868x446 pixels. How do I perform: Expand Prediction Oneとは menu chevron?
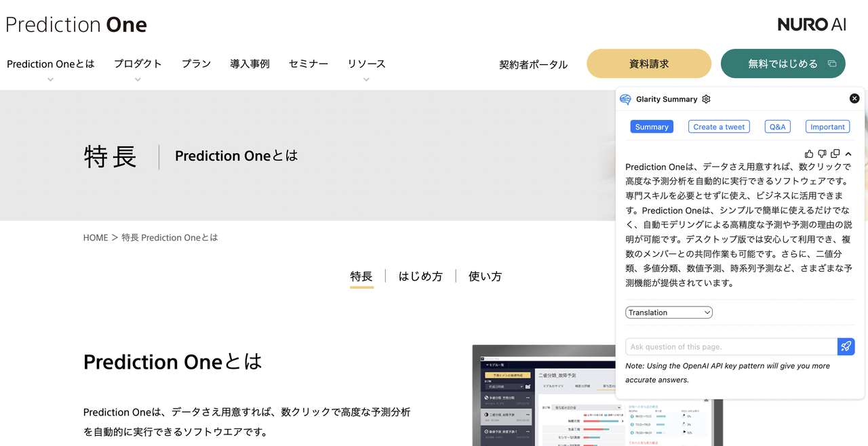(51, 79)
